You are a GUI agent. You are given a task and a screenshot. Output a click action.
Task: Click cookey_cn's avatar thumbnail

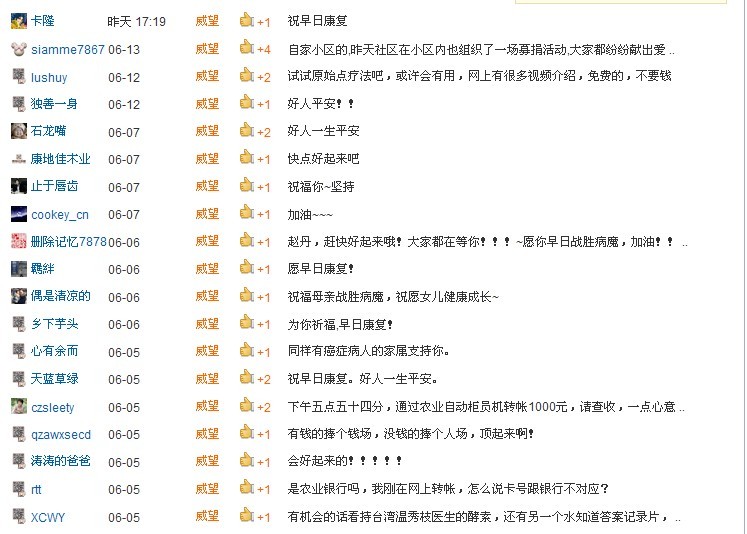click(x=19, y=214)
